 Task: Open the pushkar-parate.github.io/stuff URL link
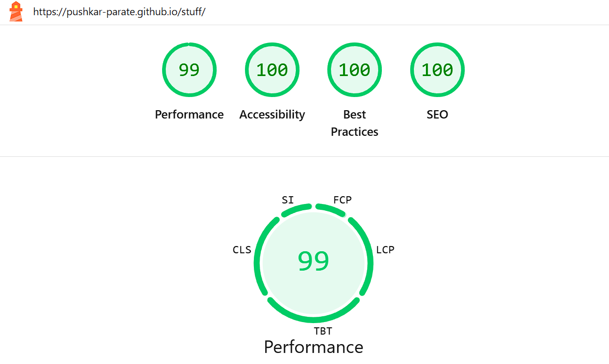pyautogui.click(x=119, y=12)
